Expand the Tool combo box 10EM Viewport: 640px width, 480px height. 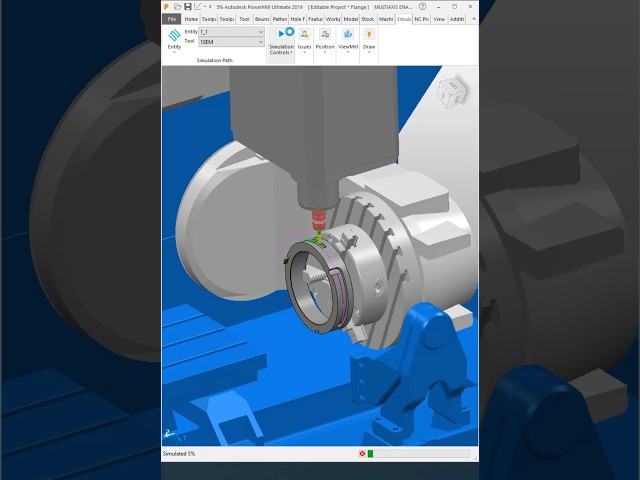click(x=231, y=42)
